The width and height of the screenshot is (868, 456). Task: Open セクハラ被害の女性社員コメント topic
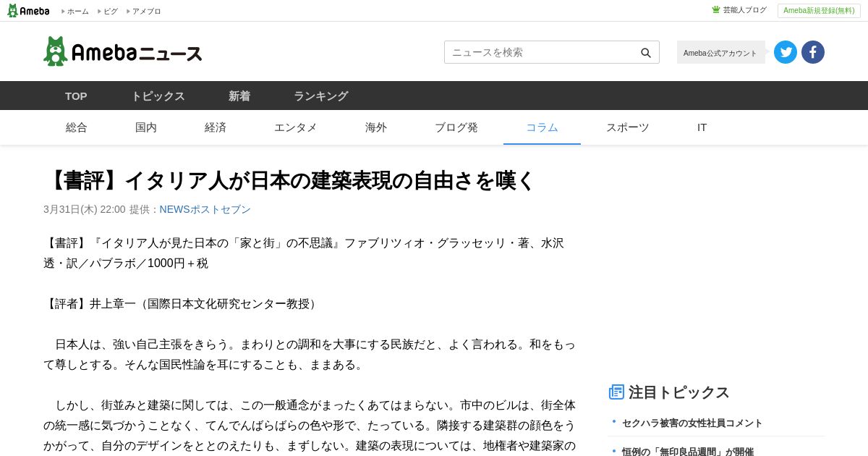pyautogui.click(x=692, y=423)
